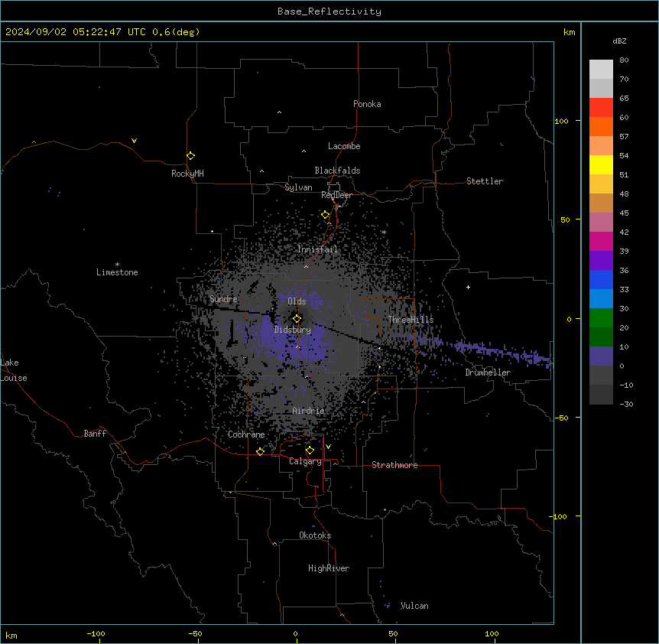The width and height of the screenshot is (659, 644).
Task: Click the red 65 dBZ color swatch
Action: (x=601, y=107)
